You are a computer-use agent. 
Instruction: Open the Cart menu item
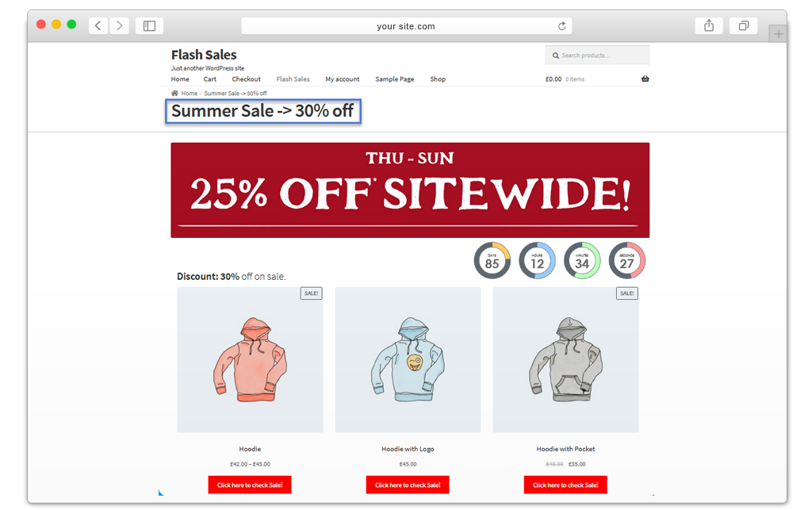209,79
